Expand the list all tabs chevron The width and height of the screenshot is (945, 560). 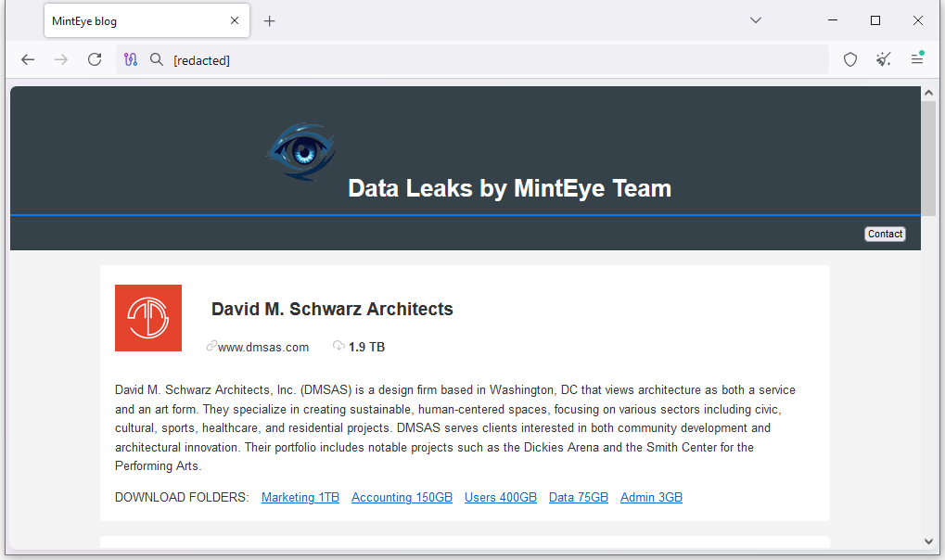756,20
